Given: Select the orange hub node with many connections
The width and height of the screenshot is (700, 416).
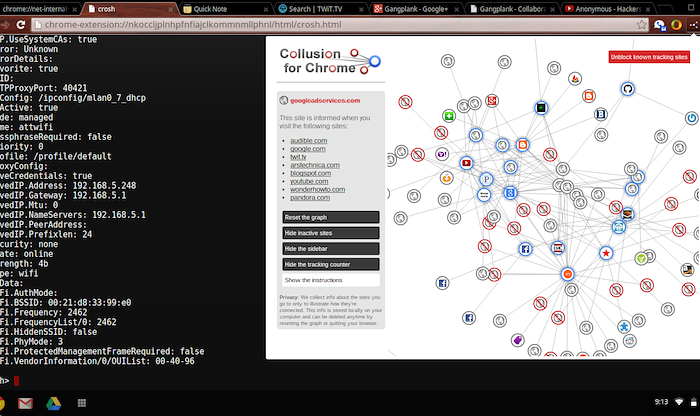Looking at the screenshot, I should [567, 274].
